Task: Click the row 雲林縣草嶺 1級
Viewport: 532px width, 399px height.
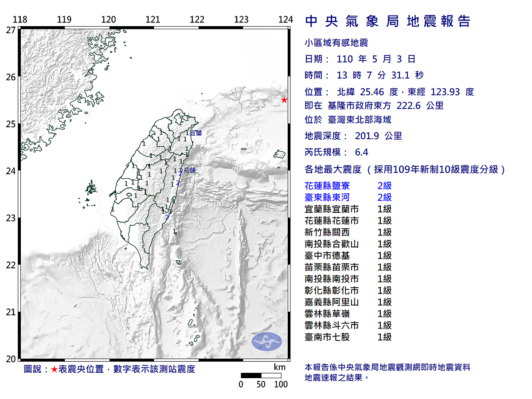Action: 348,314
